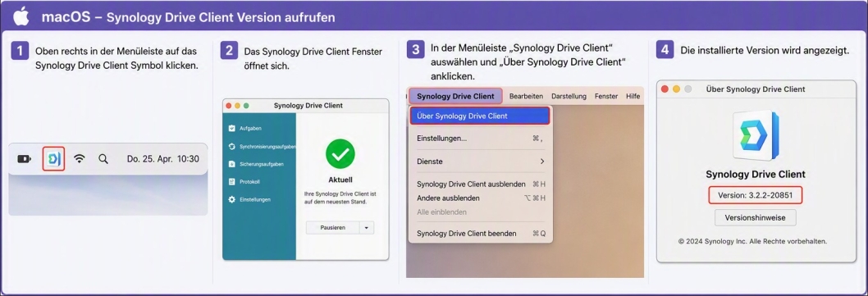Open the Bearbeiten menu
868x296 pixels.
tap(526, 96)
